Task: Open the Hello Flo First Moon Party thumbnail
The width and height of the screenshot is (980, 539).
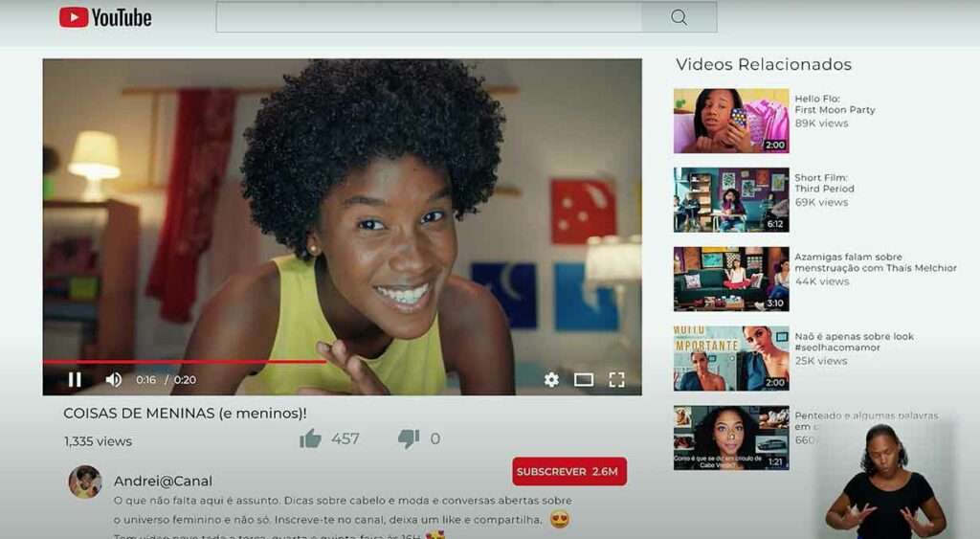Action: point(731,121)
